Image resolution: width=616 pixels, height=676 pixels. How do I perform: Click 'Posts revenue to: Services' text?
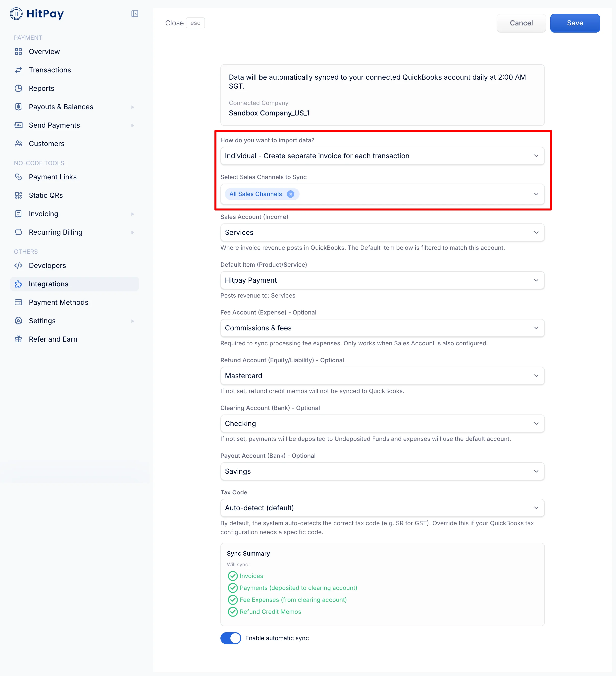[257, 296]
